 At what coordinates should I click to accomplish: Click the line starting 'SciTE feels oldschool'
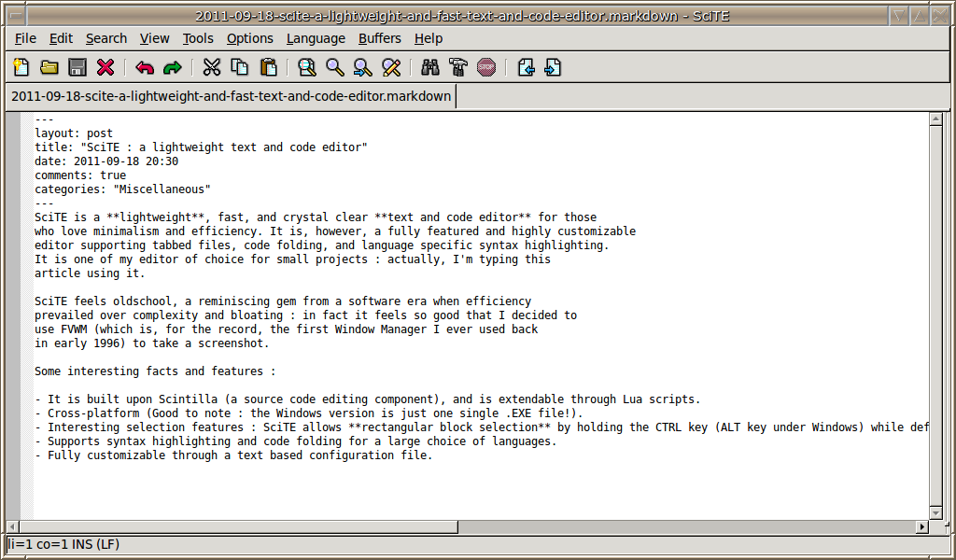(283, 301)
